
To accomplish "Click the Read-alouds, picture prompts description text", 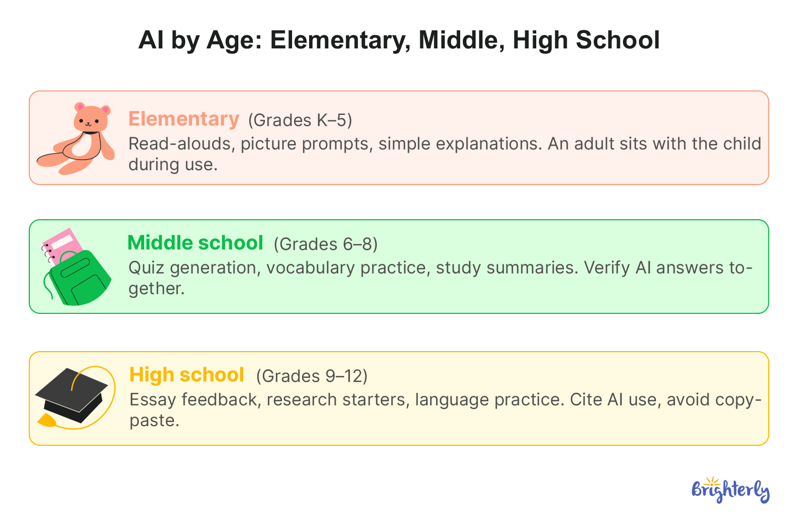I will pyautogui.click(x=445, y=154).
